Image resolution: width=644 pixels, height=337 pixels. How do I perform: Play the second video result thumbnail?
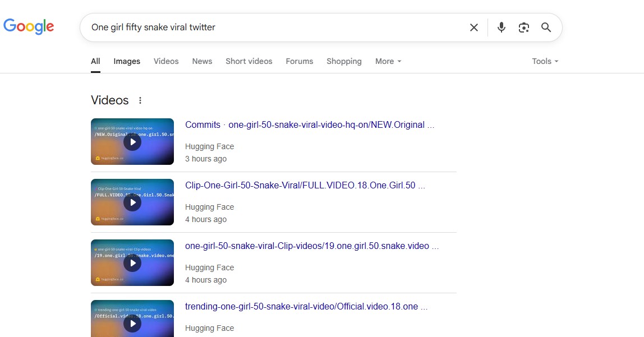pos(132,202)
